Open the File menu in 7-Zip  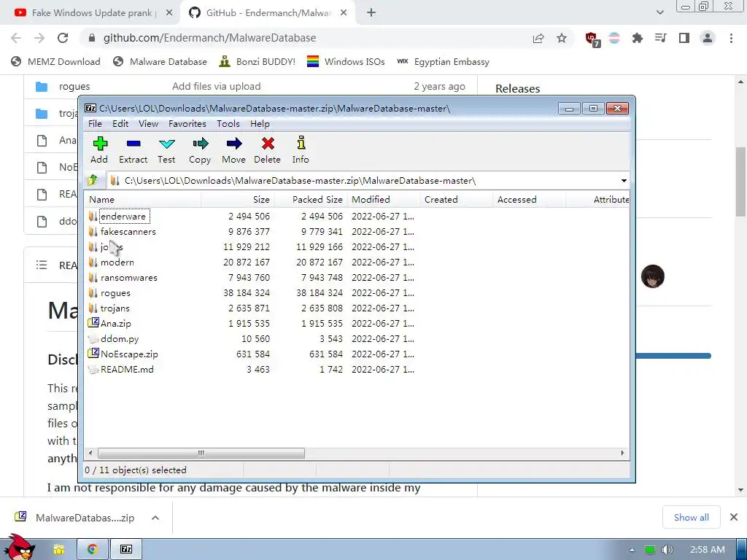[95, 124]
